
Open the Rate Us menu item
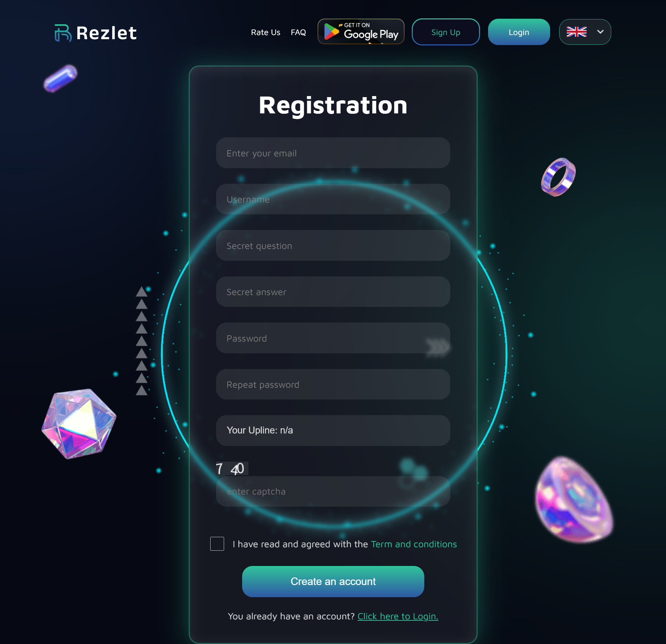click(265, 32)
